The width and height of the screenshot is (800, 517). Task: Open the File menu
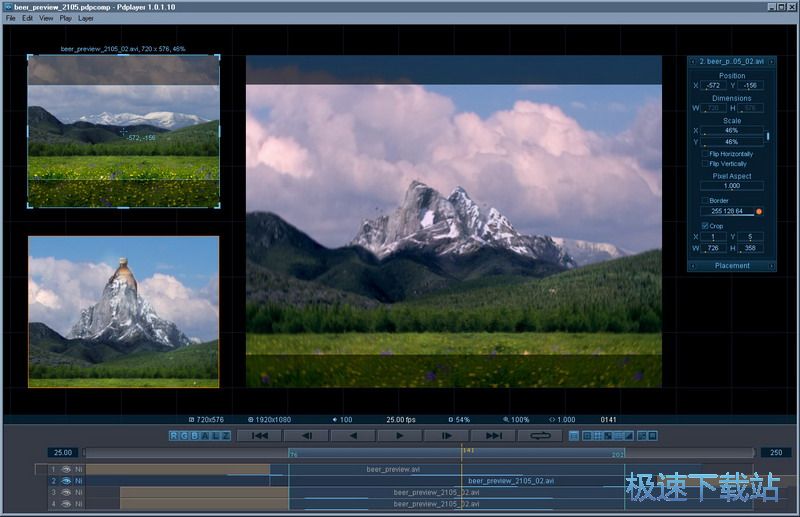11,18
